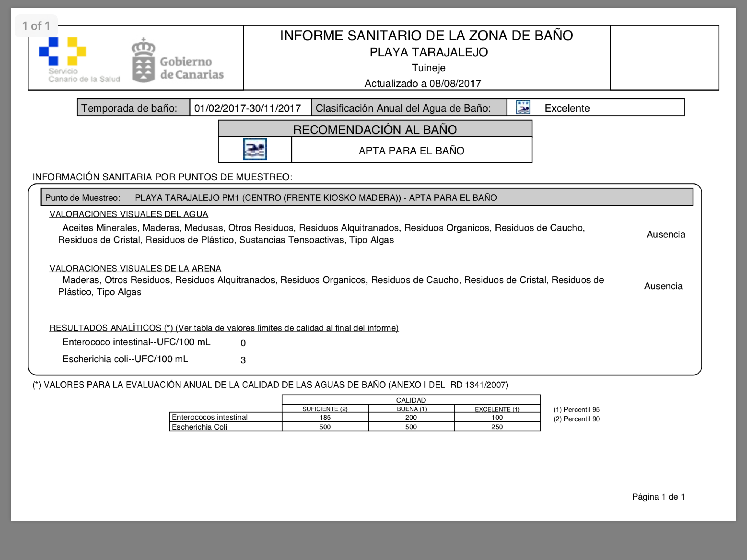
Task: Click the 'Temporada de baño:' label cell
Action: pos(134,107)
